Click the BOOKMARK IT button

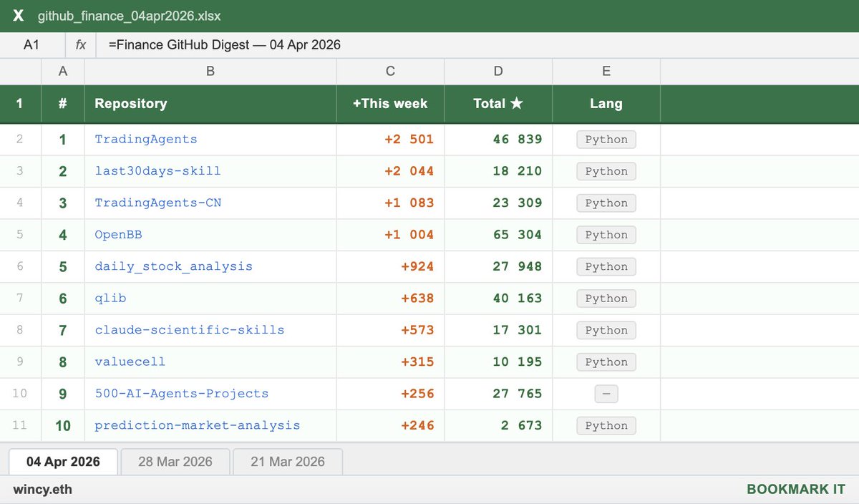pyautogui.click(x=797, y=489)
